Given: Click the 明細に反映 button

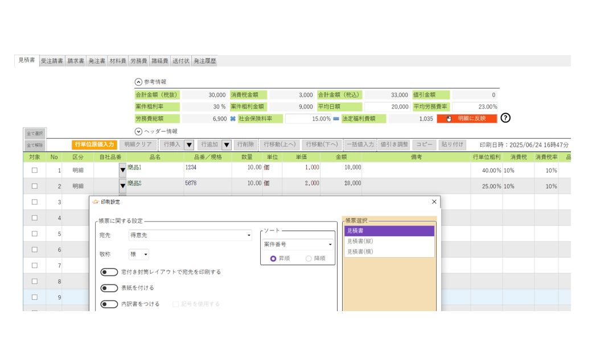Looking at the screenshot, I should click(467, 119).
